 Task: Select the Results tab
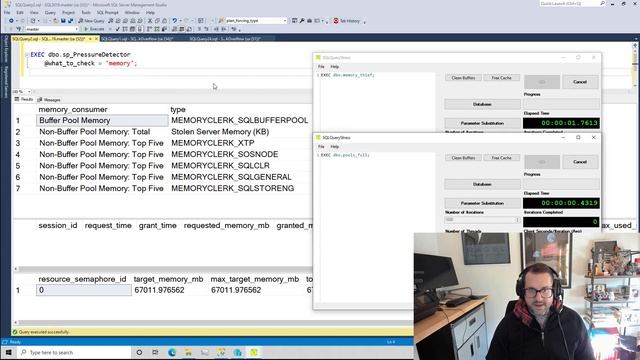pyautogui.click(x=24, y=100)
